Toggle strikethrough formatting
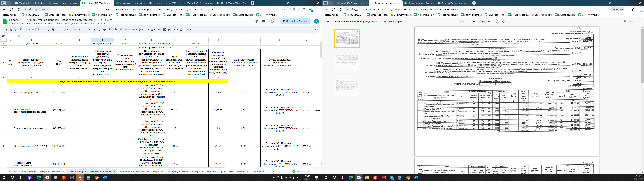The width and height of the screenshot is (644, 181). pos(104,30)
